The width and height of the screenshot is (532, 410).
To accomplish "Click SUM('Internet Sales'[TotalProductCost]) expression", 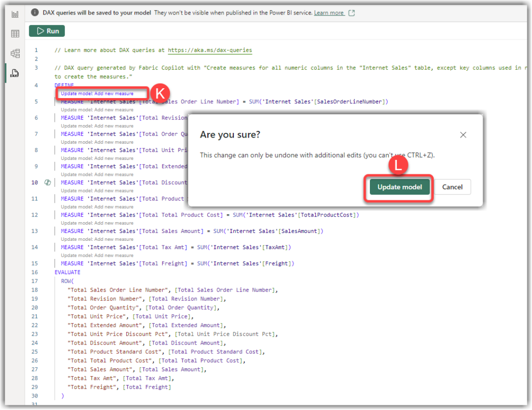I will tap(296, 215).
